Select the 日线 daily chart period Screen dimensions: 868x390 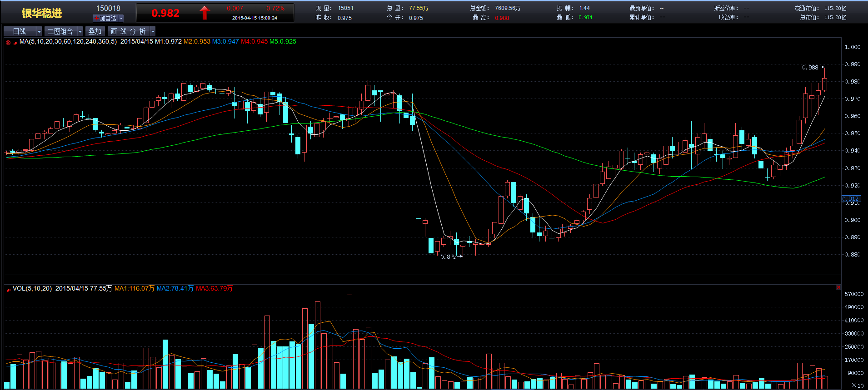tap(20, 31)
